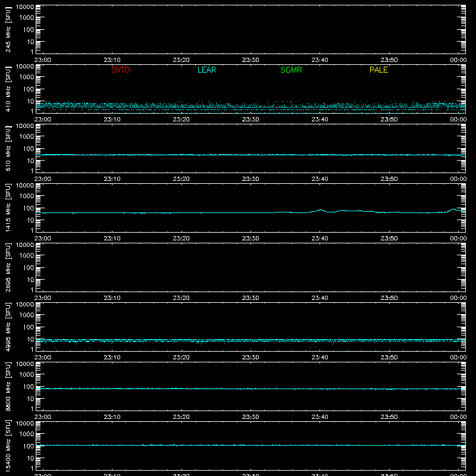Screen dimensions: 476x476
Task: Click the 1415 MHz flux rise near 00:00
Action: [453, 210]
